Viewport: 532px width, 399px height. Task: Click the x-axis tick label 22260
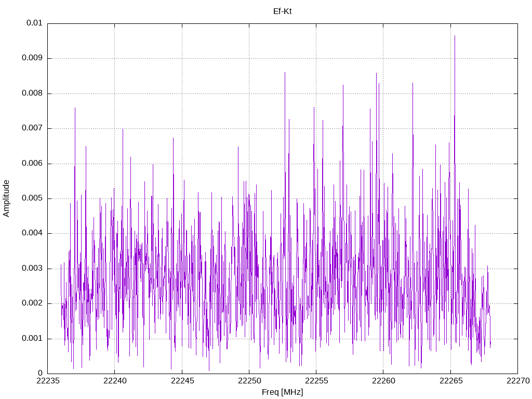[383, 381]
